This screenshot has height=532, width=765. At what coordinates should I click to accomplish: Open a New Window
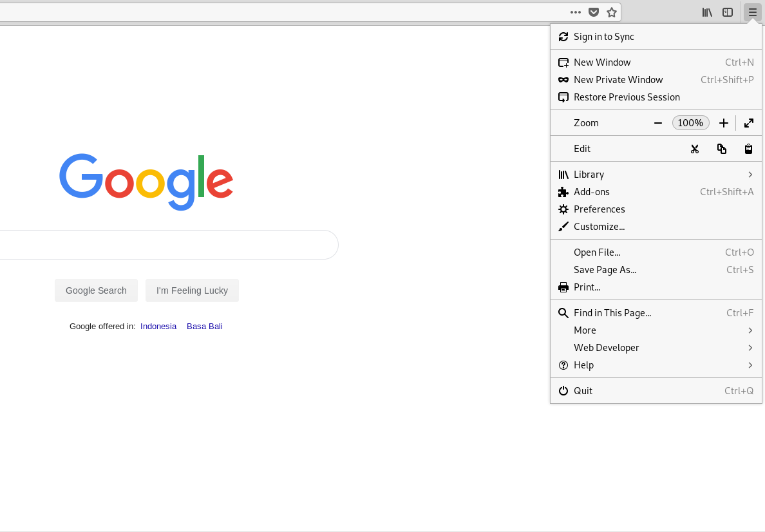click(656, 62)
